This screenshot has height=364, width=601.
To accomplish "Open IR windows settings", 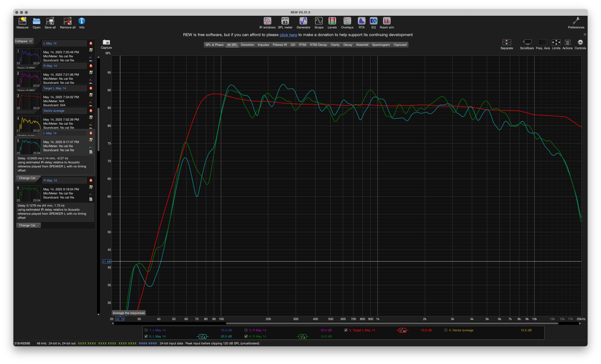I will click(x=267, y=23).
